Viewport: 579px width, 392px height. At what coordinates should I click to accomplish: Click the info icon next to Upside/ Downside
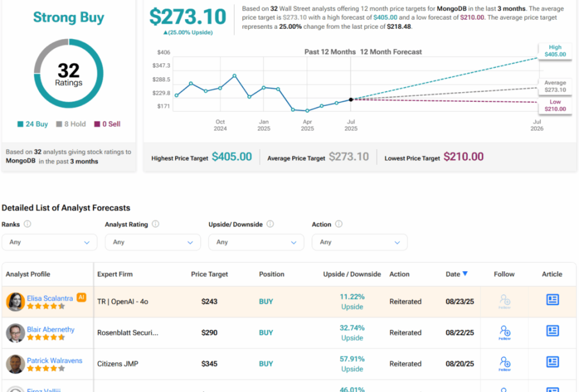[270, 224]
